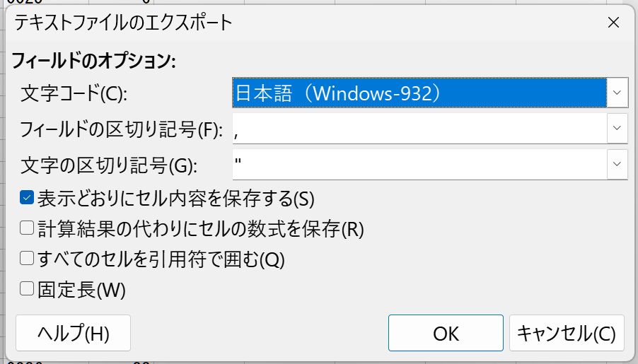The image size is (638, 364).
Task: Uncheck 表示どおりにセル内容を保存する checkbox
Action: [x=28, y=198]
